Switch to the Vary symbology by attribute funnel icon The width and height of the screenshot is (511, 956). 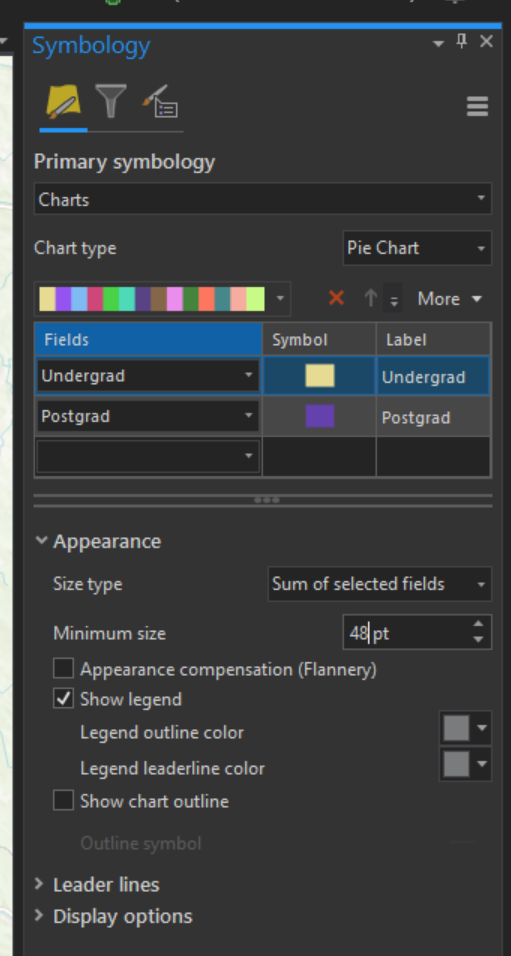110,101
